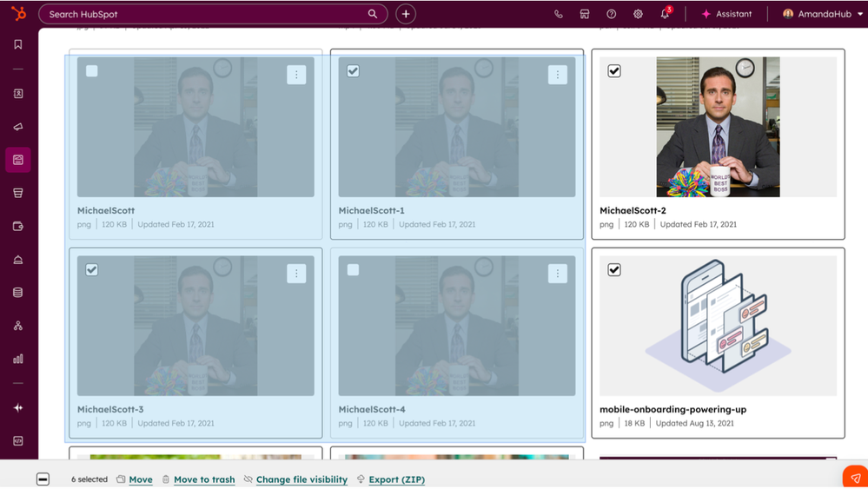Open the settings gear icon
The image size is (868, 489).
click(638, 15)
